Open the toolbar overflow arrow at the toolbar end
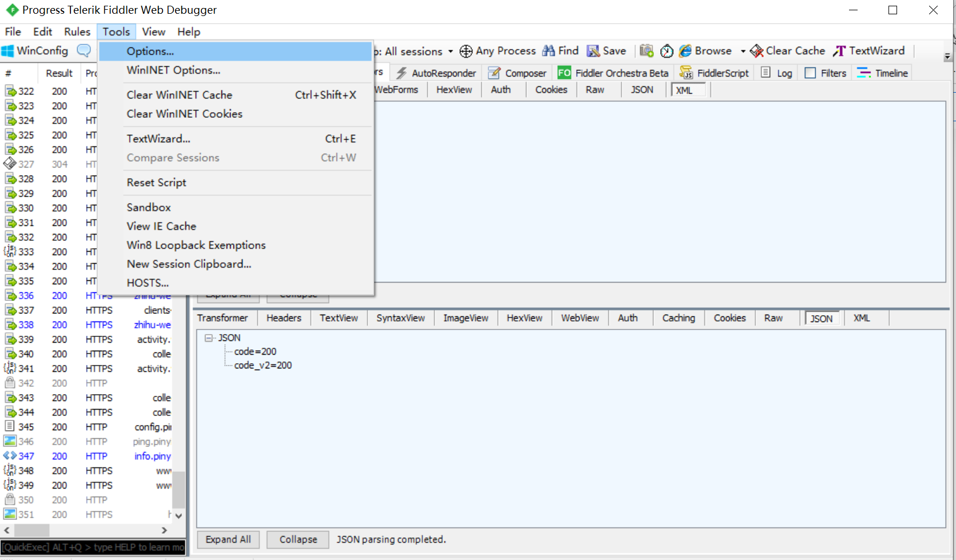 point(948,57)
